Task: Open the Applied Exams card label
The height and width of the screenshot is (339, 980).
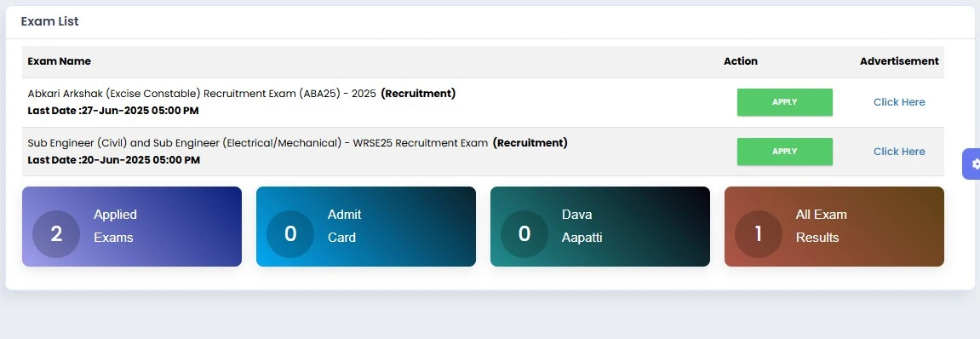Action: 115,226
